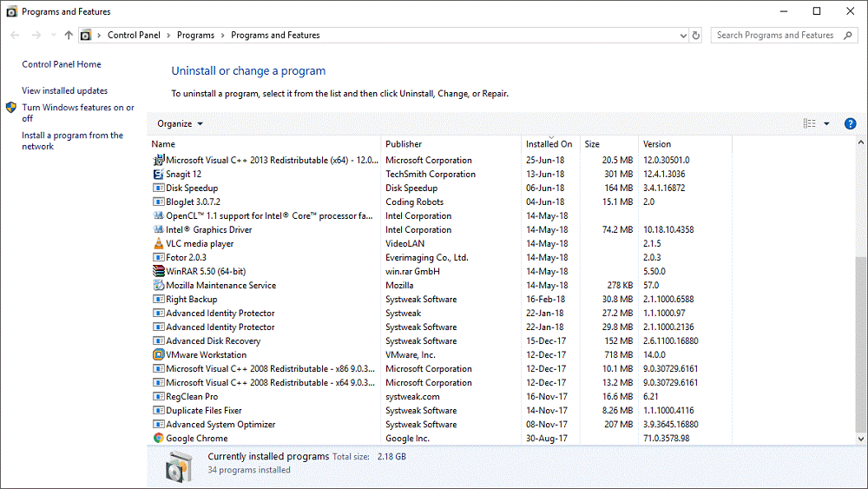Go up one level with the up arrow
Image resolution: width=868 pixels, height=489 pixels.
point(69,35)
